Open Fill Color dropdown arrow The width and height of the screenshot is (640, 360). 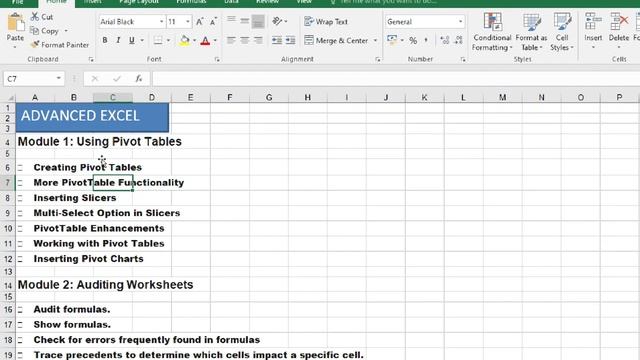(x=194, y=40)
